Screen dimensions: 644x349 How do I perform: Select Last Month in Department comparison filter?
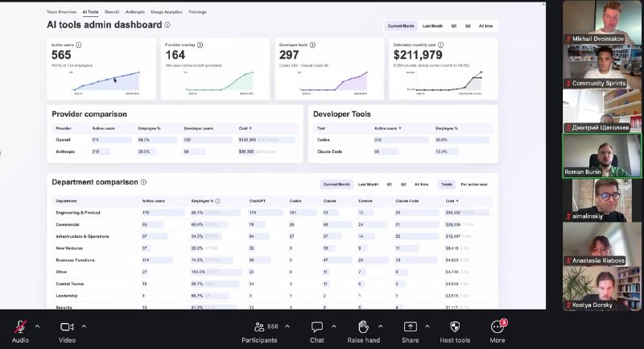[368, 184]
